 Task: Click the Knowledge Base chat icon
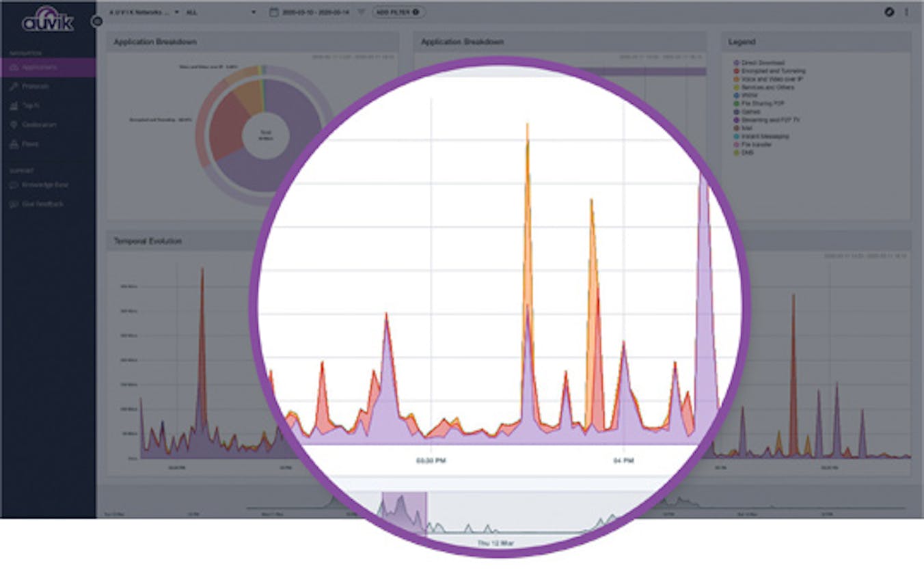click(14, 185)
